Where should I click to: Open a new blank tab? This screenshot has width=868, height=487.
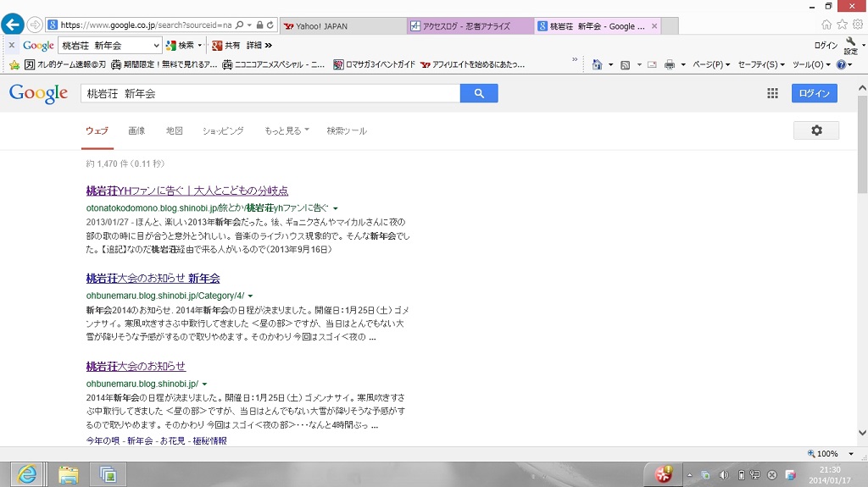click(670, 26)
